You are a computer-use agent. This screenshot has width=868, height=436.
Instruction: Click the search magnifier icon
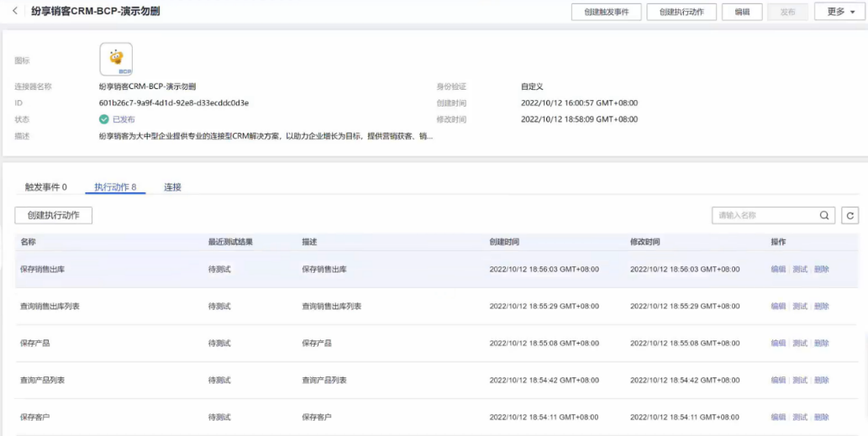click(823, 216)
